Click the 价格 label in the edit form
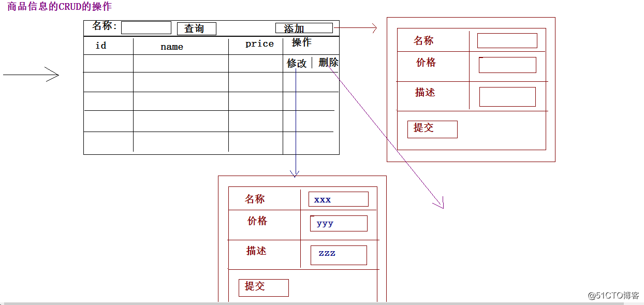644x305 pixels. [257, 221]
